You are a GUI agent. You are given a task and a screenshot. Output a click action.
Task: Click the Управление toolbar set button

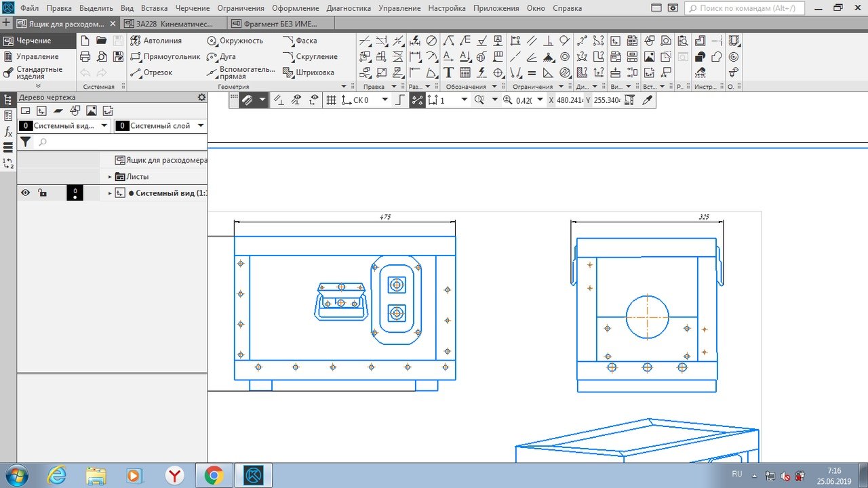coord(37,57)
